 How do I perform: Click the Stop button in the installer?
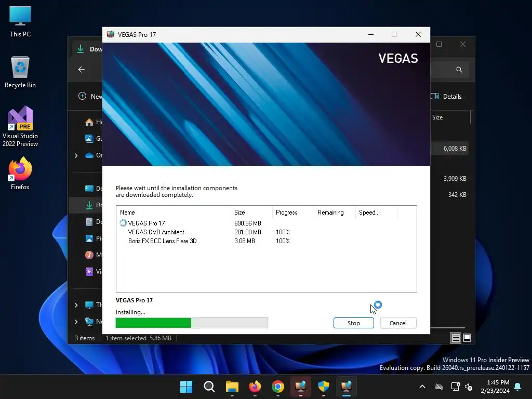coord(353,323)
